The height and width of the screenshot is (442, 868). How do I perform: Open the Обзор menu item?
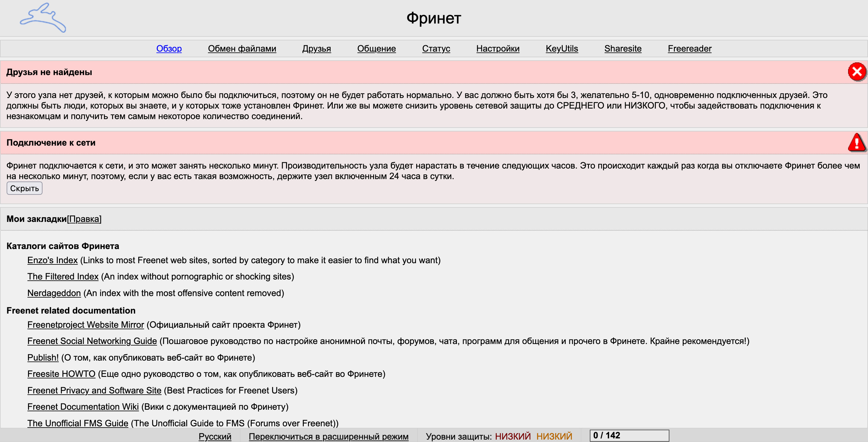click(169, 49)
